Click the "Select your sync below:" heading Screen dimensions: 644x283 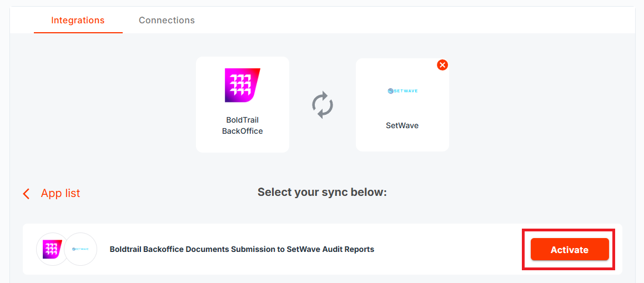[322, 193]
